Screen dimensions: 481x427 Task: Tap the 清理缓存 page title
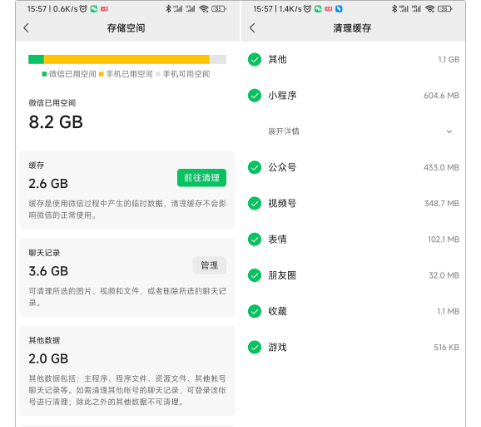[x=352, y=28]
